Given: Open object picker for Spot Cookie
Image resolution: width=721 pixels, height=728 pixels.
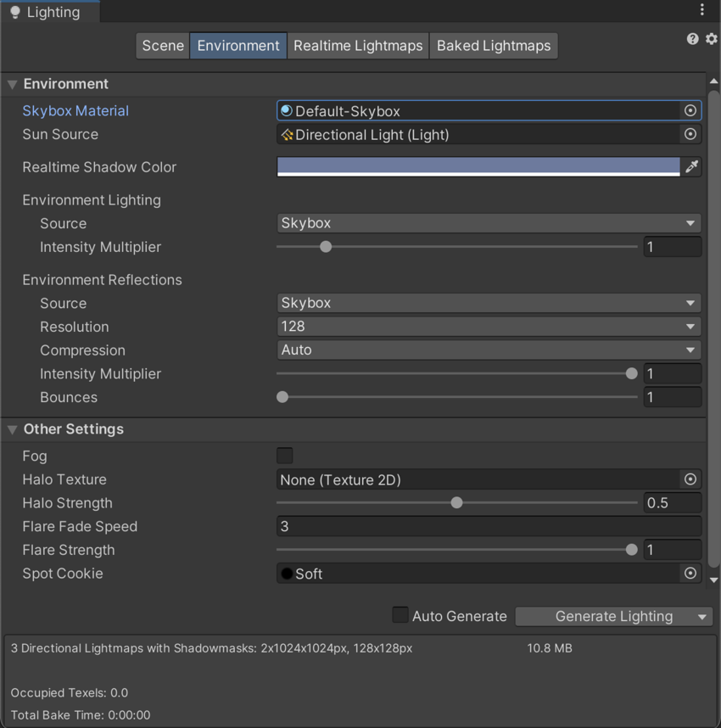Looking at the screenshot, I should [690, 574].
